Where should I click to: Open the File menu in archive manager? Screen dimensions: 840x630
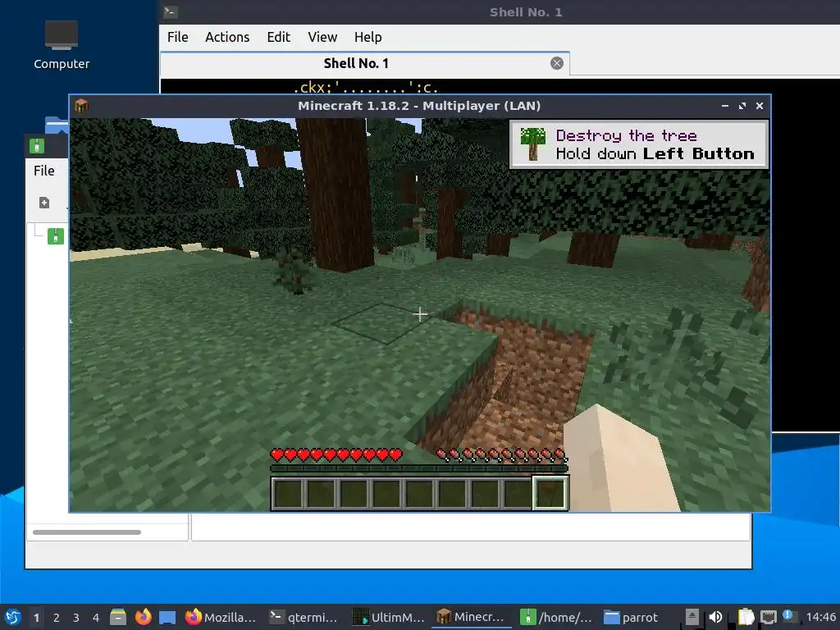click(44, 171)
